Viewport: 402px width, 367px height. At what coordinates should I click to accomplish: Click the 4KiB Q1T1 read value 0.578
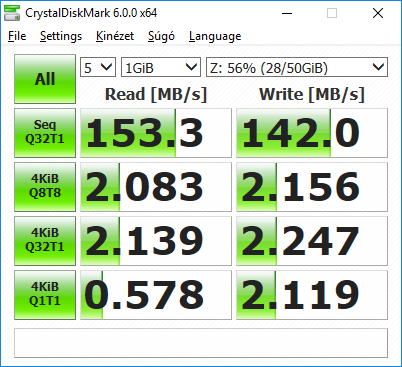click(156, 295)
